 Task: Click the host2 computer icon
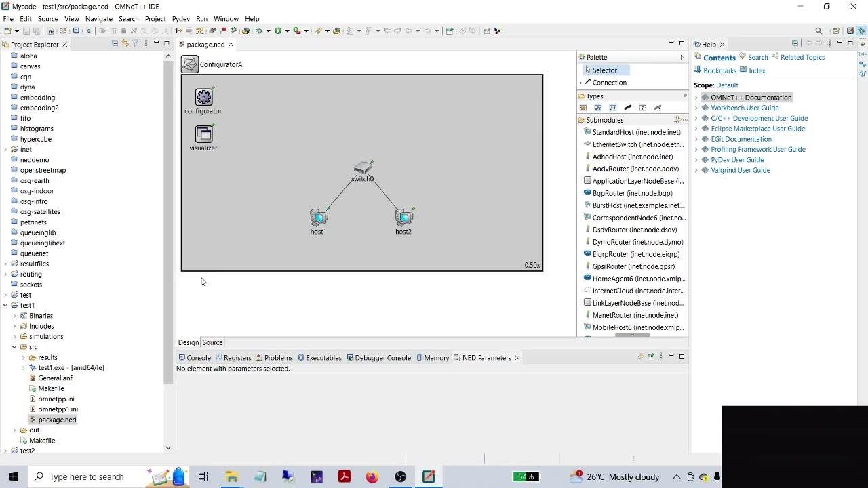[x=404, y=218]
